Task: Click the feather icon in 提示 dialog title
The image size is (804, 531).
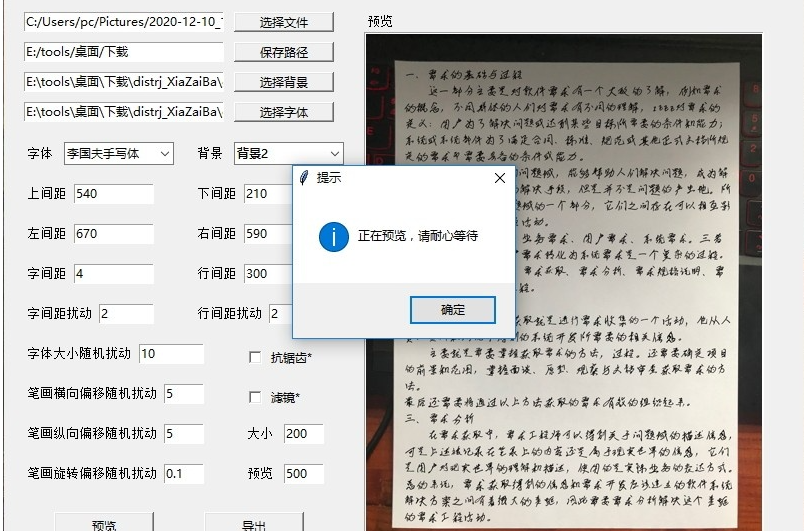Action: tap(304, 178)
